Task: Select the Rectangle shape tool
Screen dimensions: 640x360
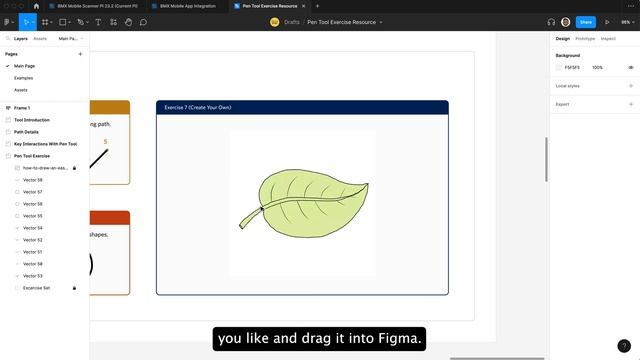Action: pyautogui.click(x=62, y=22)
